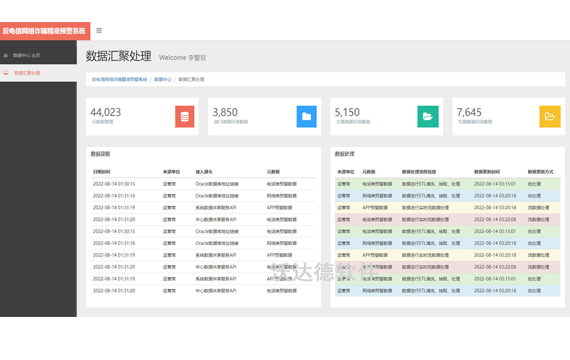This screenshot has height=360, width=570.
Task: Select the last blue 2022-08-14 03:20:18 row in 数据处理
Action: pyautogui.click(x=447, y=291)
